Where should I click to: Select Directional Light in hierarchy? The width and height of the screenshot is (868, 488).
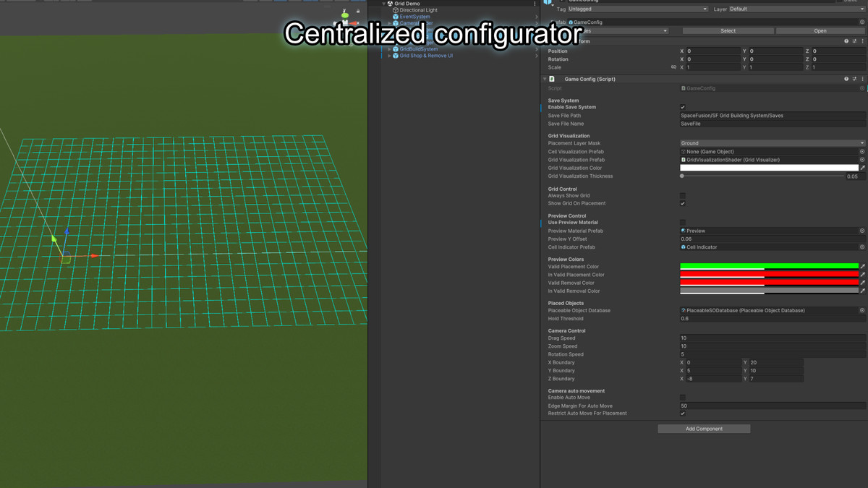[419, 10]
